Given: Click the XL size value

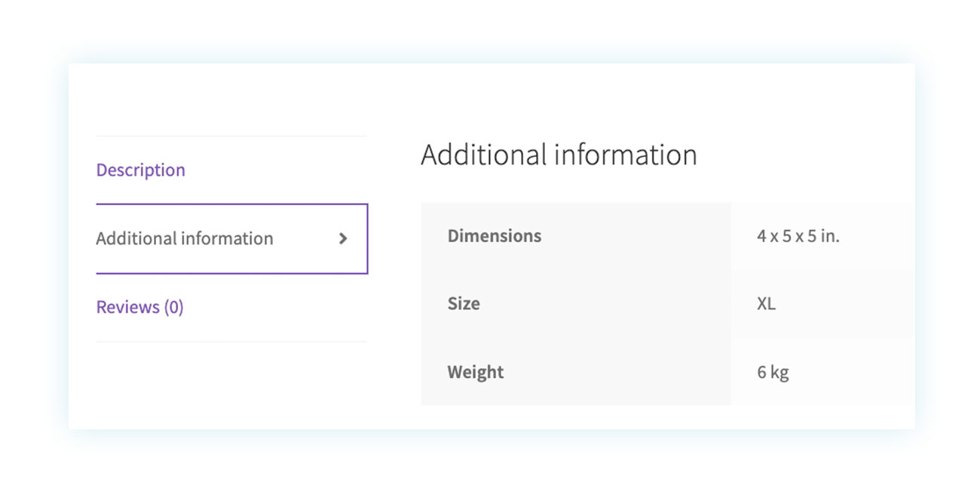Looking at the screenshot, I should 766,304.
